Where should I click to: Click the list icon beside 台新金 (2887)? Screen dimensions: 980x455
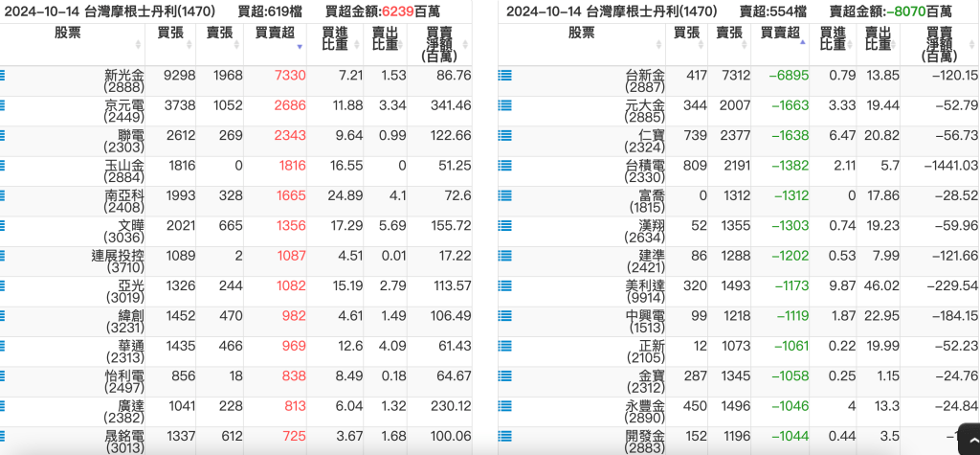coord(505,75)
